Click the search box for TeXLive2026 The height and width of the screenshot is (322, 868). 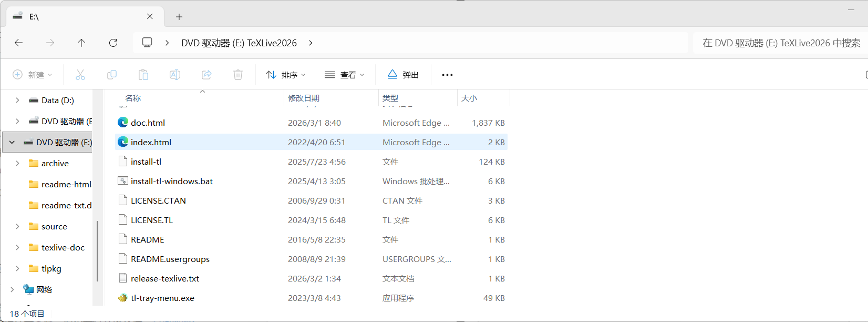click(781, 43)
